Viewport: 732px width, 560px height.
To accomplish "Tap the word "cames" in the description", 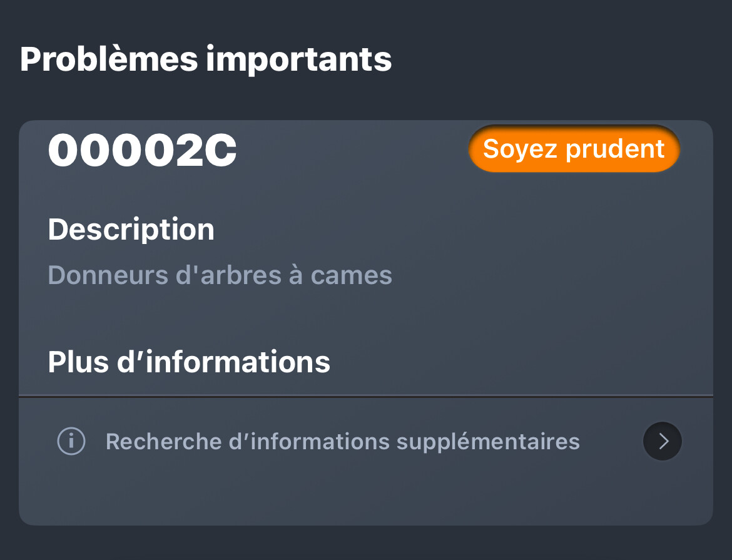I will point(351,275).
